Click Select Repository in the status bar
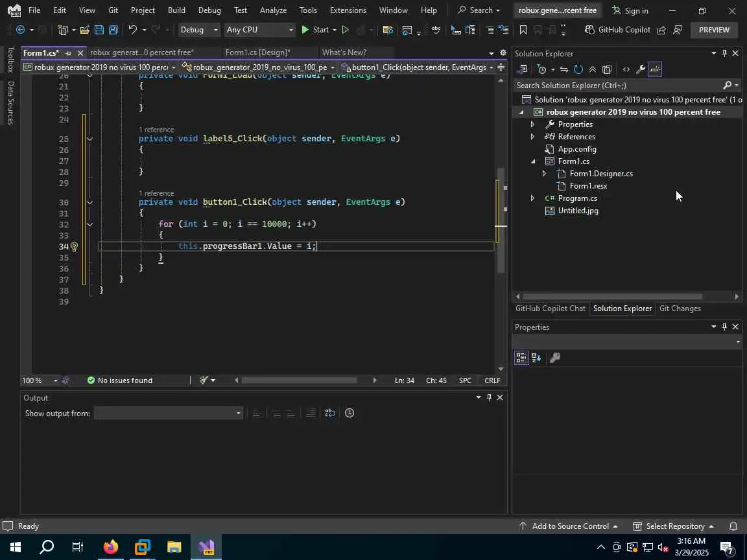Viewport: 747px width, 560px height. point(673,526)
